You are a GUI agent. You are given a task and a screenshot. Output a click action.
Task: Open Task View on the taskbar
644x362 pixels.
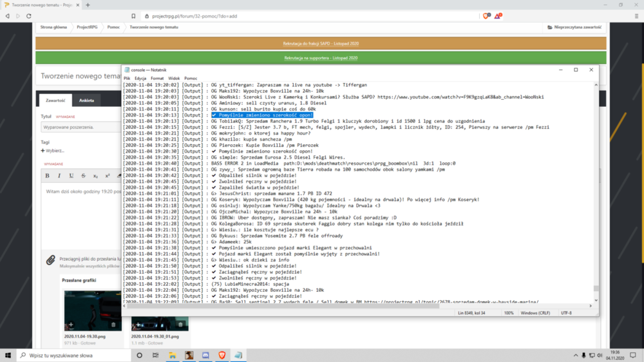click(x=156, y=356)
